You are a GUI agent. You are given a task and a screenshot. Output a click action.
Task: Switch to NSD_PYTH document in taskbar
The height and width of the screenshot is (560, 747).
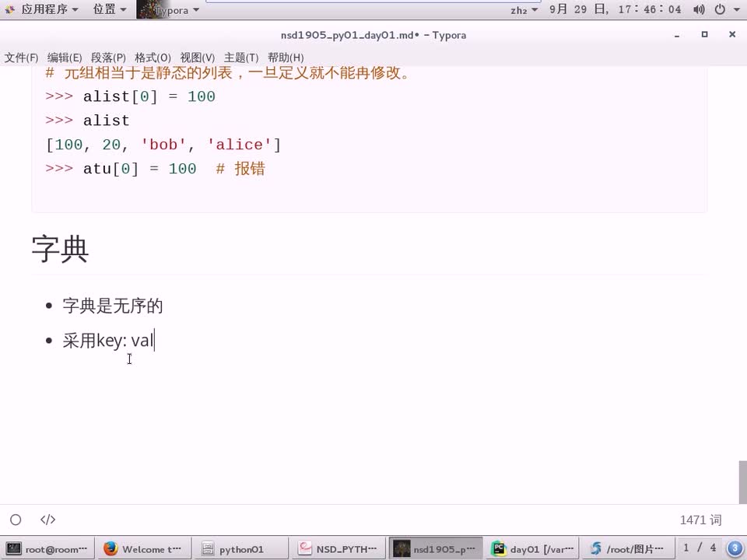[x=338, y=549]
